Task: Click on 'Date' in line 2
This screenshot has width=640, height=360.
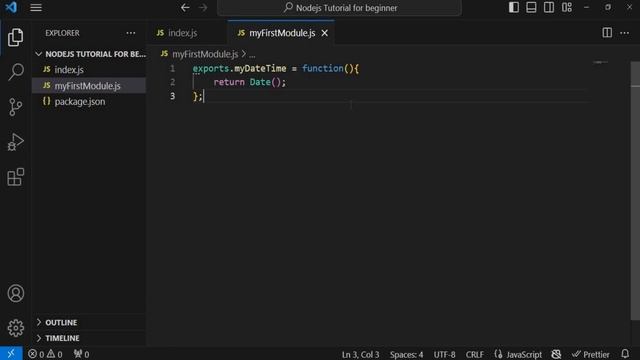Action: point(260,82)
